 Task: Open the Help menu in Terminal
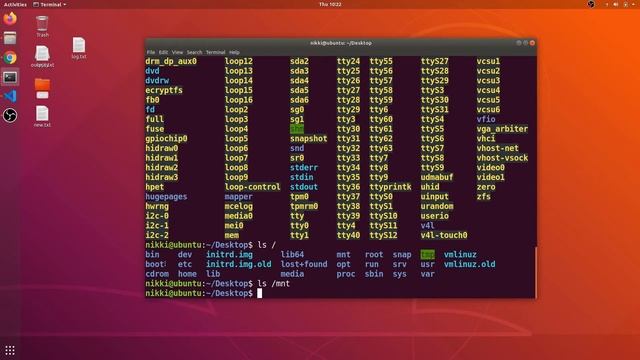point(234,52)
